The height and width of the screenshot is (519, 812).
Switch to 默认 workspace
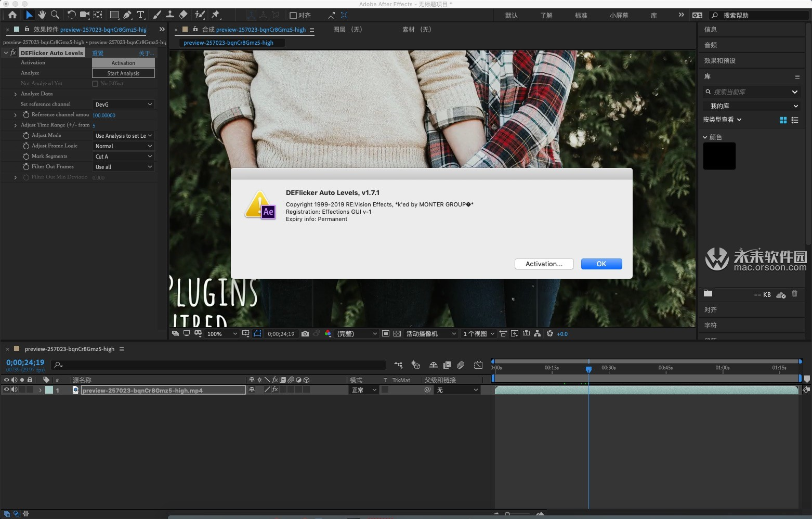click(x=512, y=16)
